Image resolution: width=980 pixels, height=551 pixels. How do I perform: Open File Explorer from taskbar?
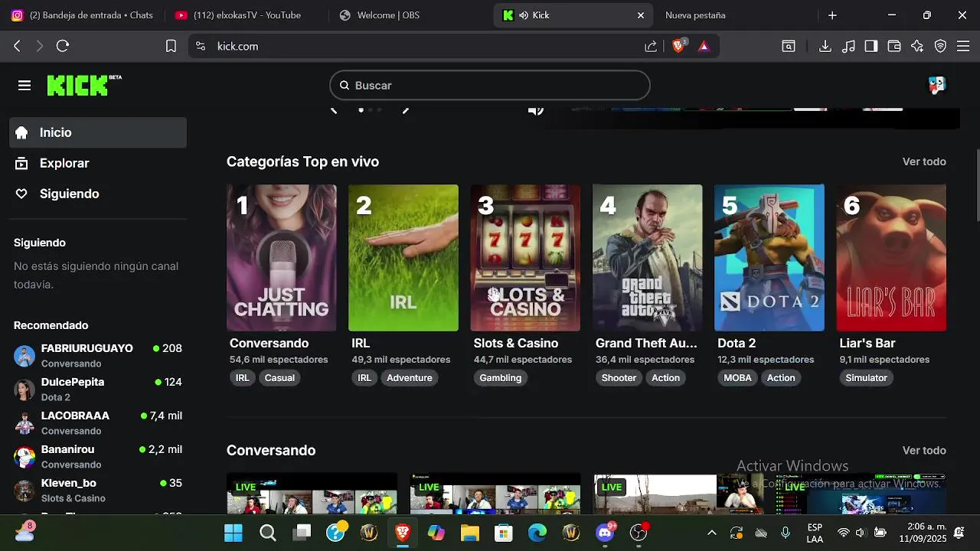tap(469, 533)
